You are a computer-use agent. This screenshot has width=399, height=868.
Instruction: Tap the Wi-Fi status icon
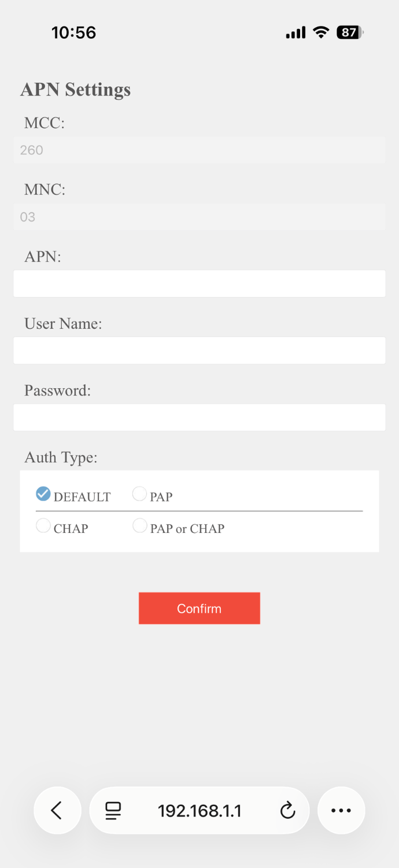pyautogui.click(x=321, y=32)
